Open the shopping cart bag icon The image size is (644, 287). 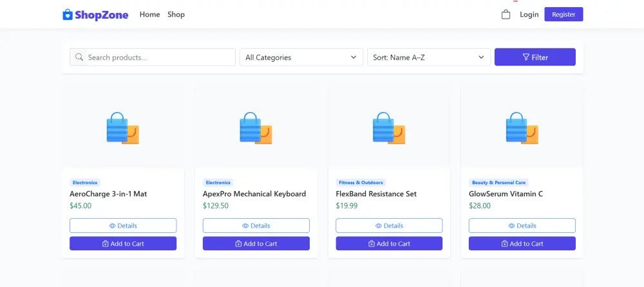(506, 14)
